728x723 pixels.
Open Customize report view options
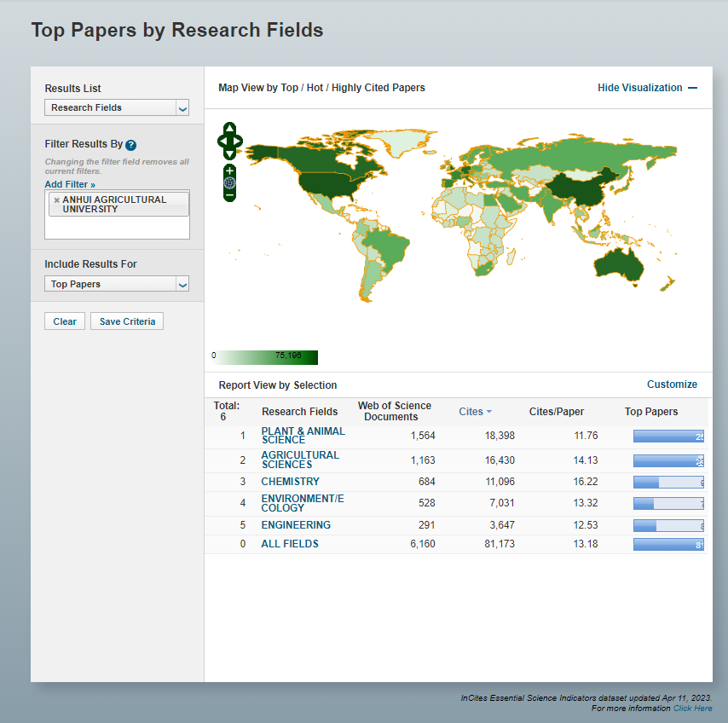(672, 385)
